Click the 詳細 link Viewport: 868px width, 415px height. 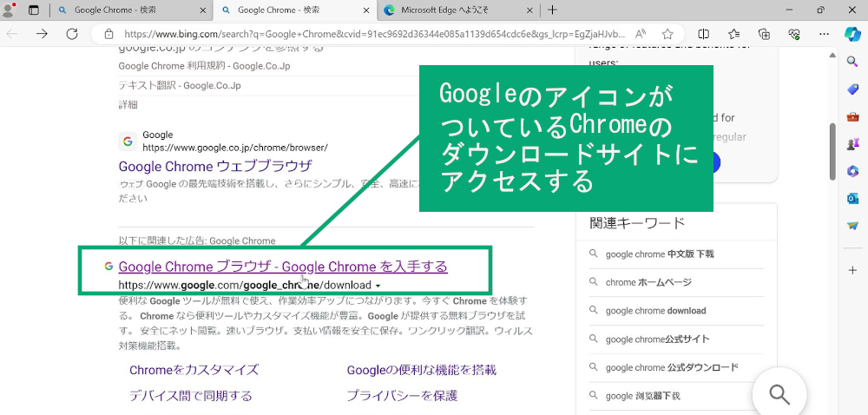(x=128, y=104)
